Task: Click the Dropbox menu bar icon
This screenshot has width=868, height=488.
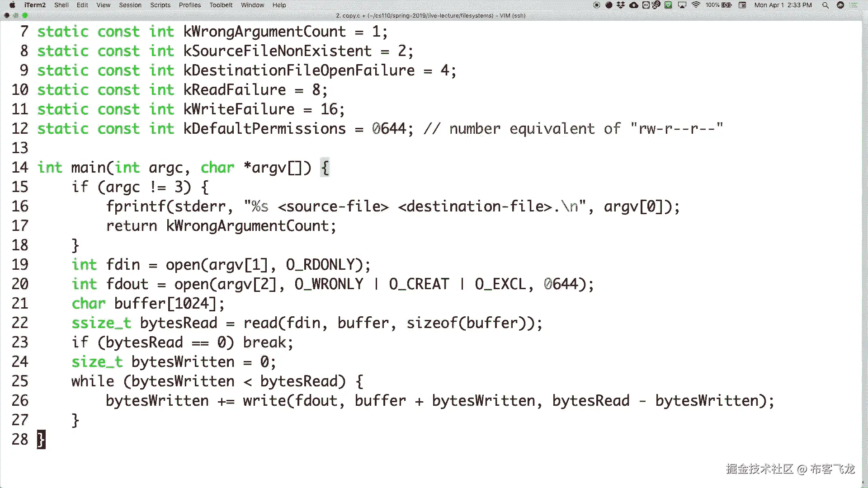Action: pyautogui.click(x=621, y=5)
